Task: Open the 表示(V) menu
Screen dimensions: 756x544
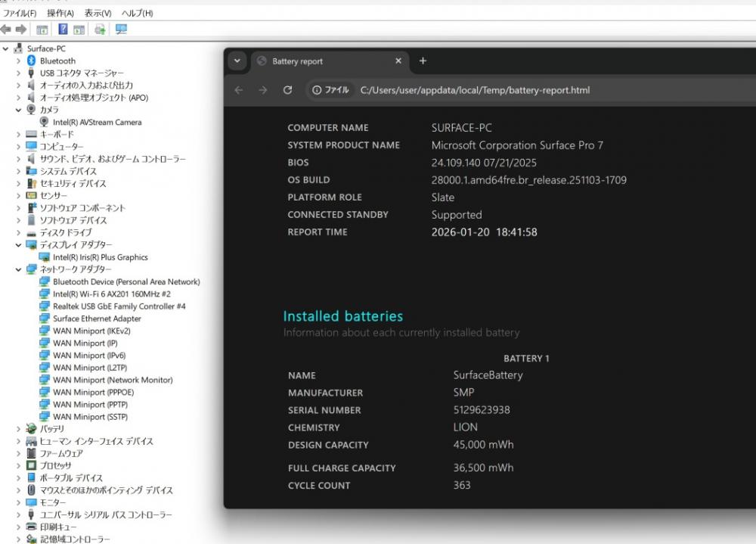Action: (98, 14)
